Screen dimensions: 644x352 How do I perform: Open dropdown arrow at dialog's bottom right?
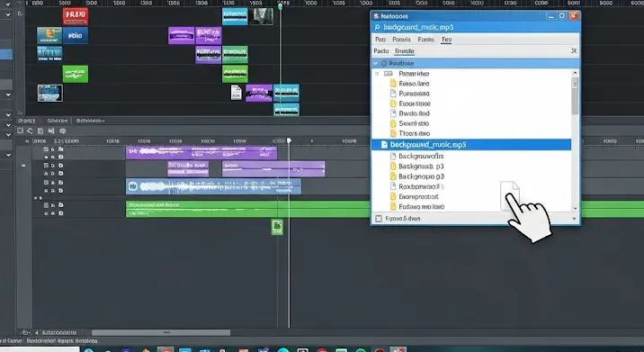click(574, 219)
